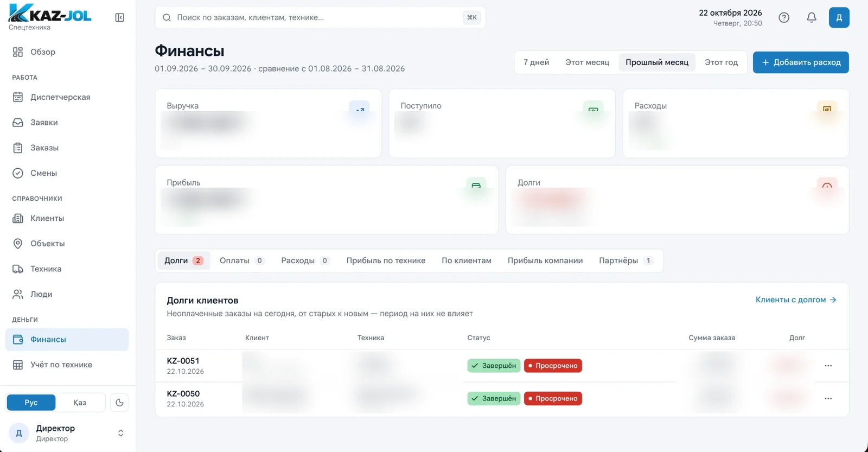Expand the Директор account menu
The height and width of the screenshot is (452, 868).
(67, 433)
